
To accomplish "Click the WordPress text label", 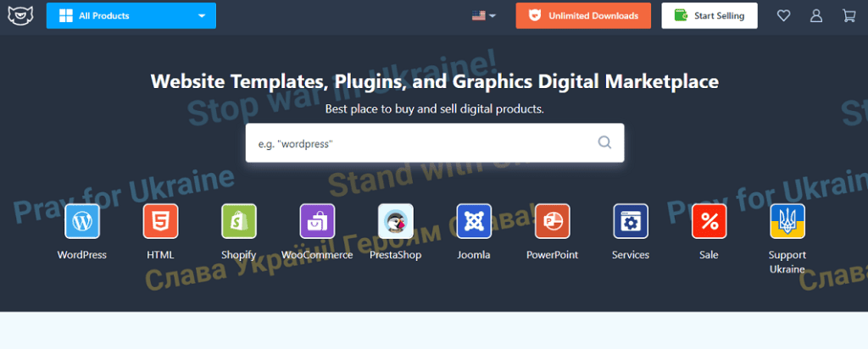I will click(x=82, y=255).
